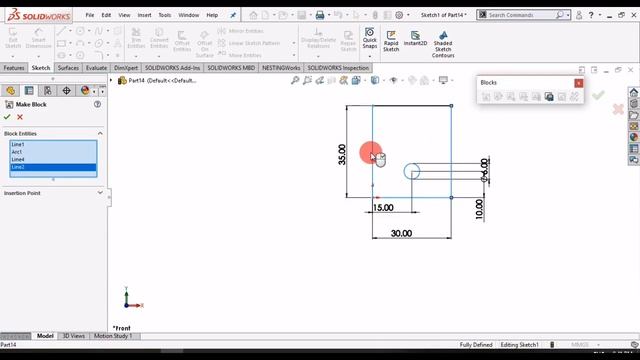Expand the Part14 flyout tree arrow
Screen dimensions: 640x360
pyautogui.click(x=111, y=80)
